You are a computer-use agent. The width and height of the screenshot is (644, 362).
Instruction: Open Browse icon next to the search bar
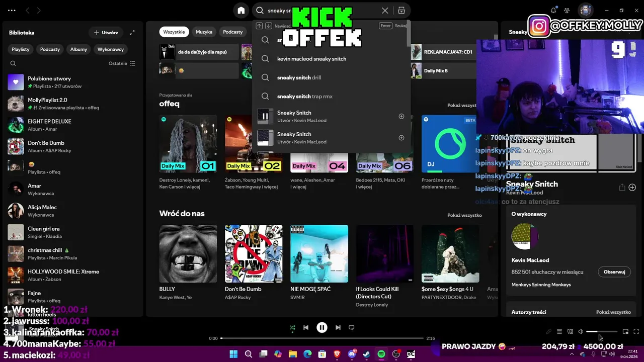click(401, 11)
